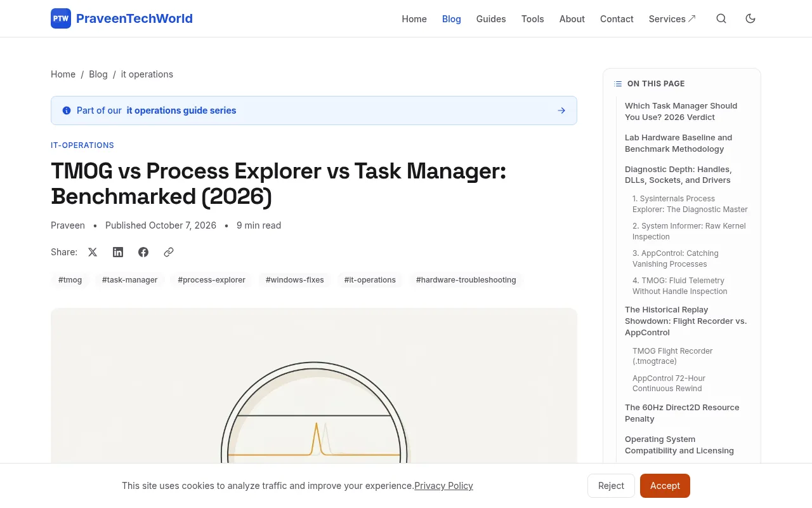Open Blog in navigation menu
This screenshot has width=812, height=508.
pos(452,19)
